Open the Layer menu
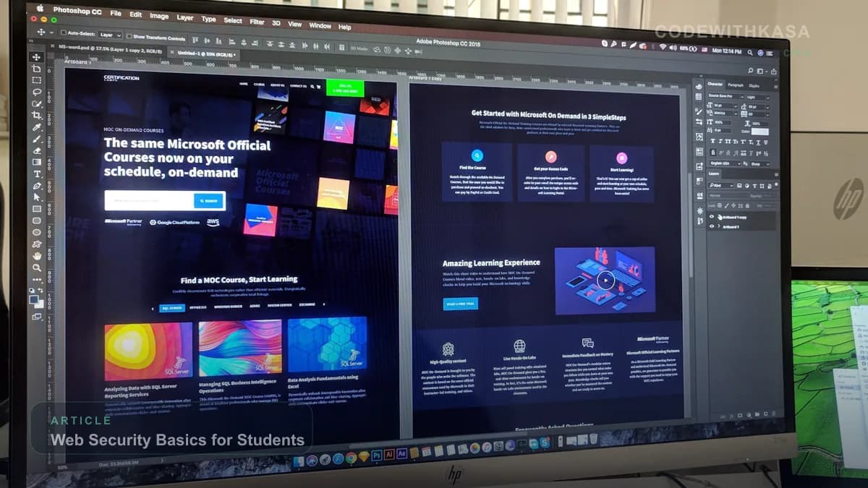Viewport: 868px width, 488px height. [185, 18]
